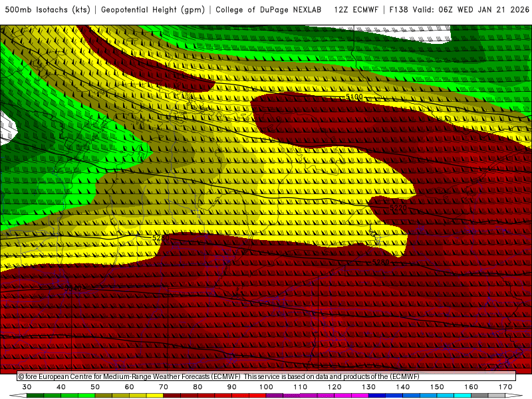Click the 5340 height contour label
The height and width of the screenshot is (399, 532).
tap(73, 289)
